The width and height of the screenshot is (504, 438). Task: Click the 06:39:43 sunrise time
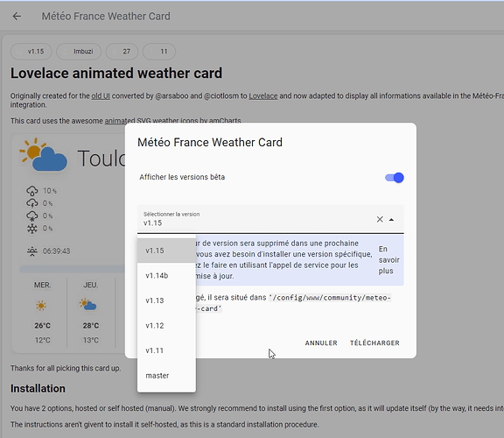click(x=56, y=251)
